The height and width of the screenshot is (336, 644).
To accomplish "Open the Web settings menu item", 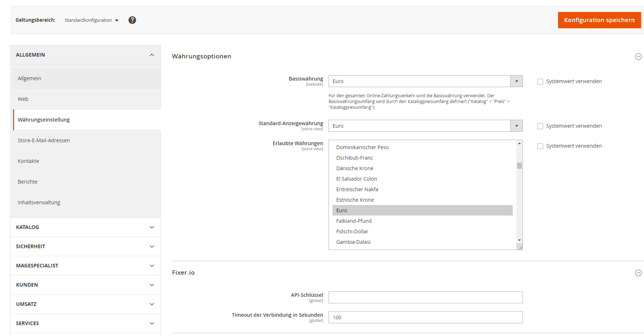I will click(23, 99).
